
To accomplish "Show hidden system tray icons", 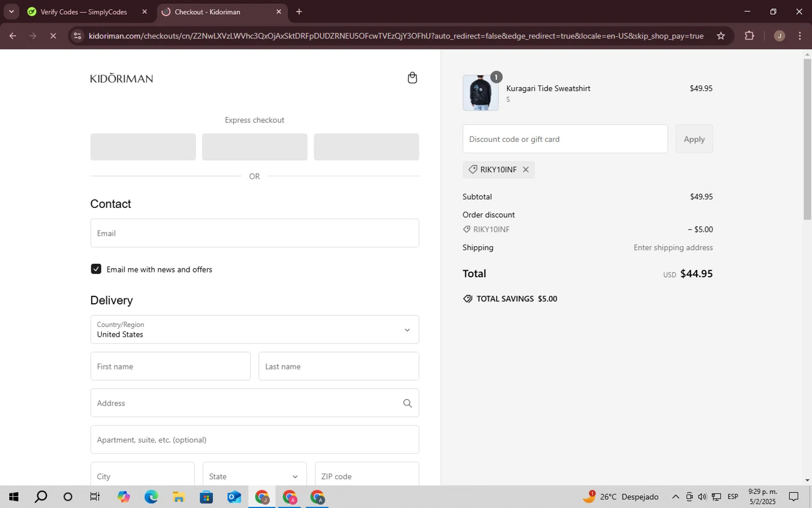I will tap(676, 497).
